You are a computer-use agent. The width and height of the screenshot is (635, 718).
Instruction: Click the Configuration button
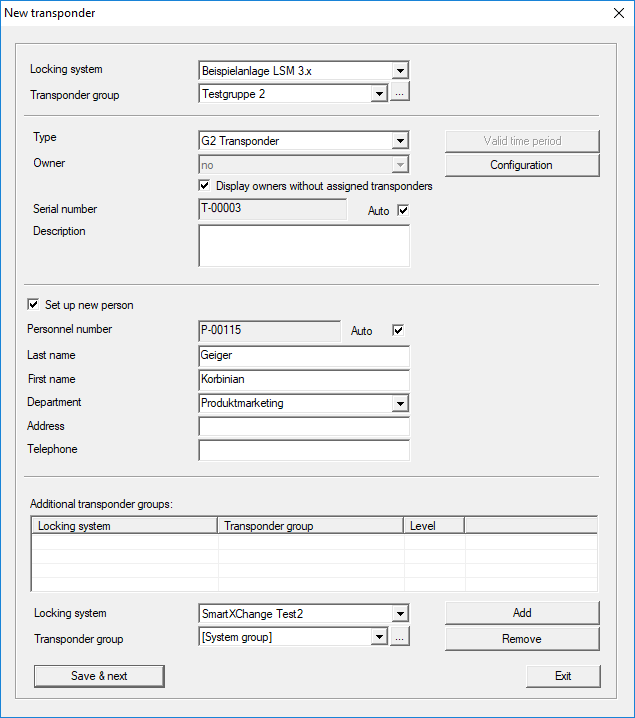tap(521, 165)
